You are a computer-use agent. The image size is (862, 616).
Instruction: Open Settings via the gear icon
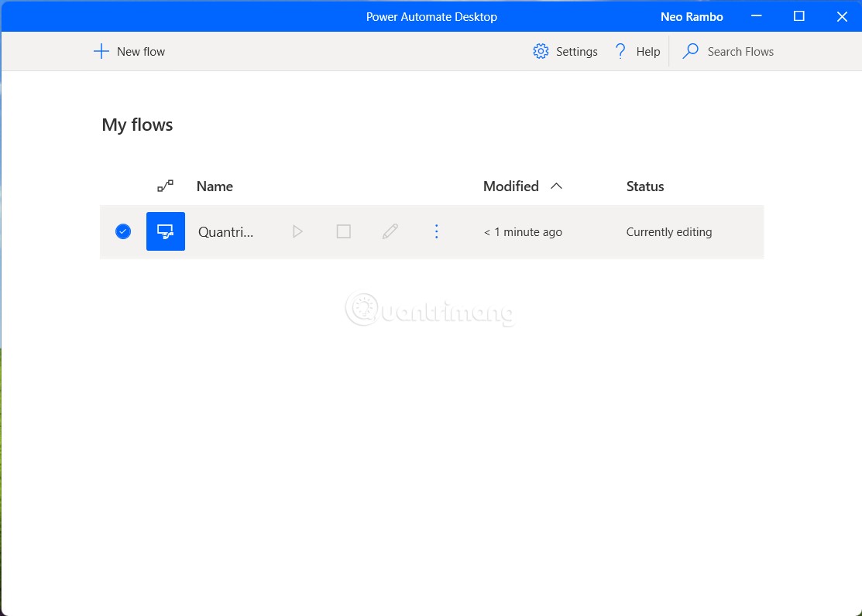coord(541,51)
